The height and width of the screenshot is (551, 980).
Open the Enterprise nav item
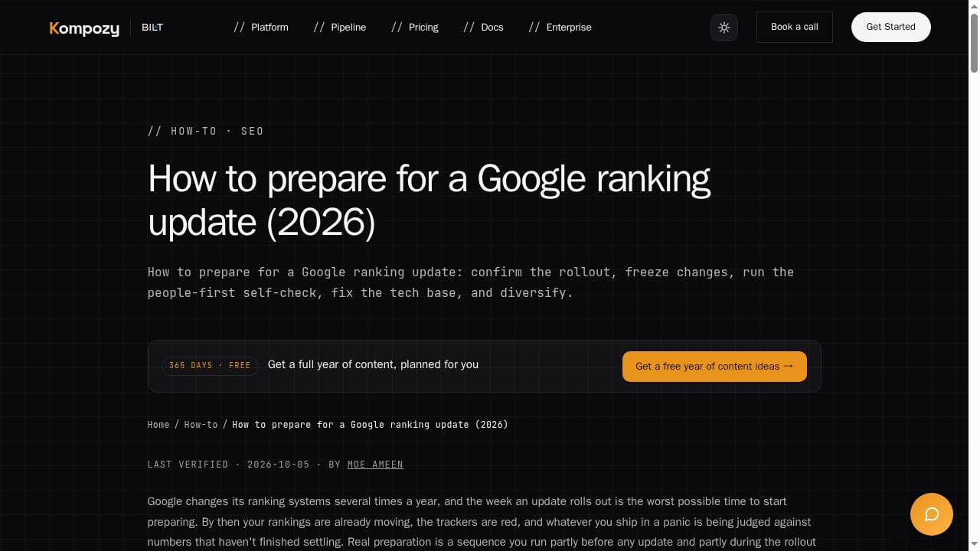pos(560,28)
